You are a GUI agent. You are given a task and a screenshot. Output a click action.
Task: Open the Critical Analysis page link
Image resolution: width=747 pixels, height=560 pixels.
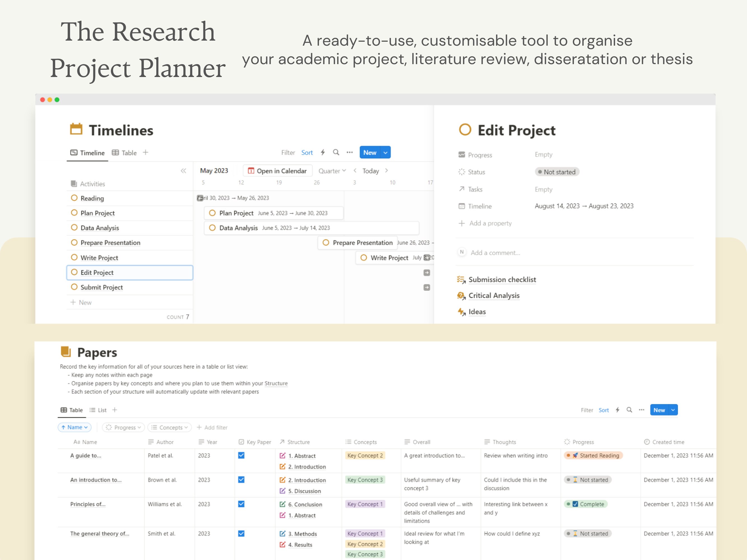pos(494,295)
